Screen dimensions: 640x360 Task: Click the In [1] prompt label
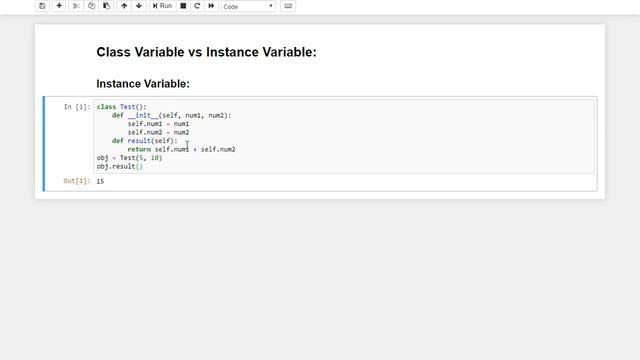click(x=77, y=107)
